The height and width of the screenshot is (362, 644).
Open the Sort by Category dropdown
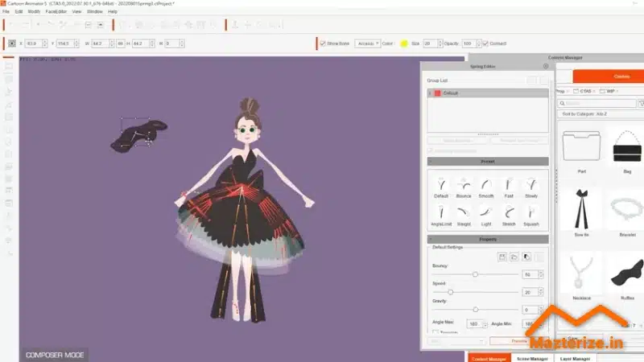(x=601, y=114)
